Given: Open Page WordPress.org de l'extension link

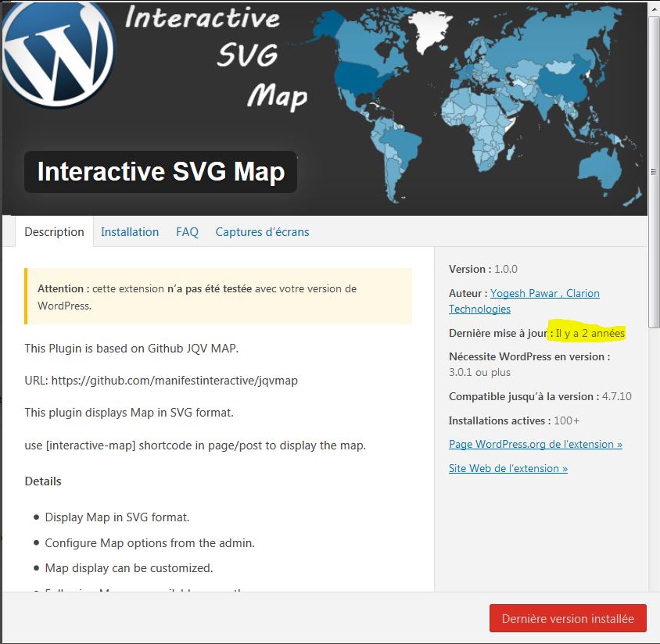Looking at the screenshot, I should coord(535,444).
